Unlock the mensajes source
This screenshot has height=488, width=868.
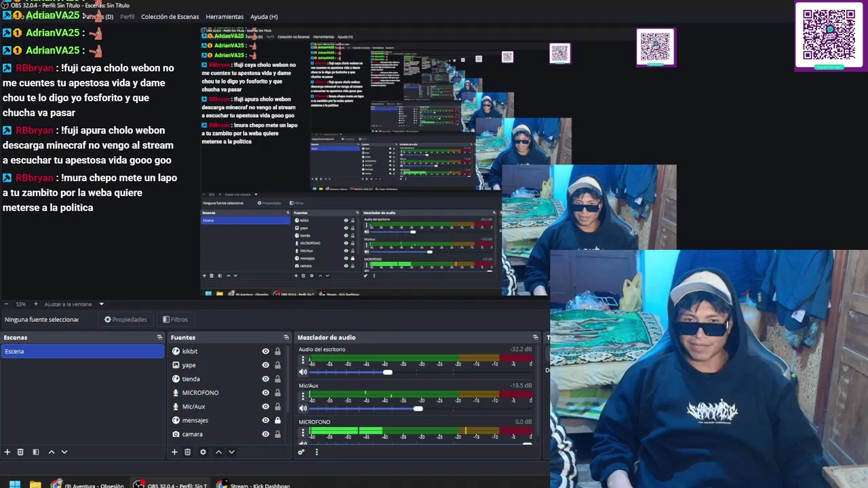click(277, 420)
